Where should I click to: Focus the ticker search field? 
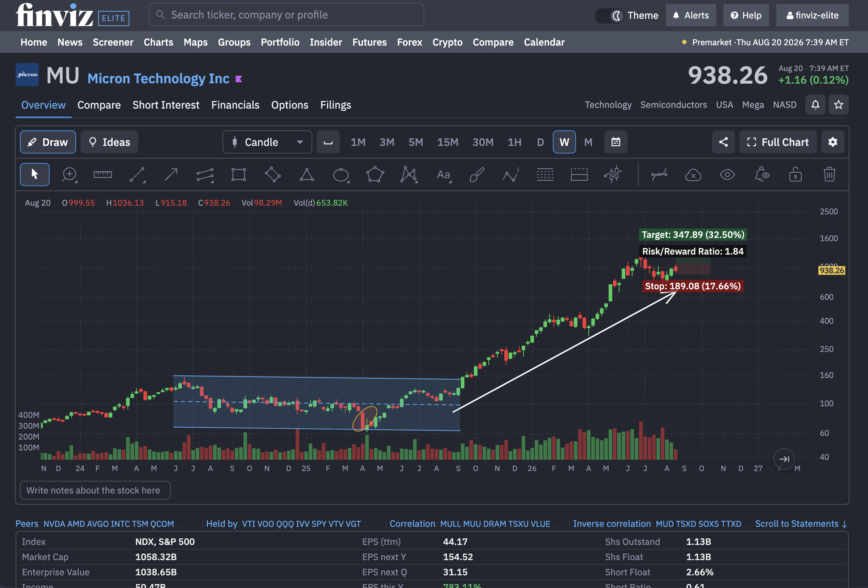(x=287, y=15)
